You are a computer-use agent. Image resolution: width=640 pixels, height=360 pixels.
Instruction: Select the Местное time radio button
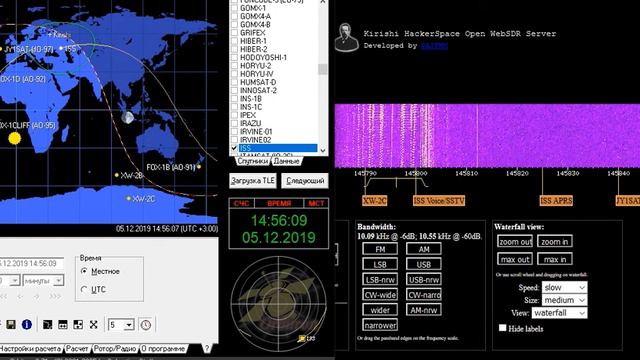point(84,271)
